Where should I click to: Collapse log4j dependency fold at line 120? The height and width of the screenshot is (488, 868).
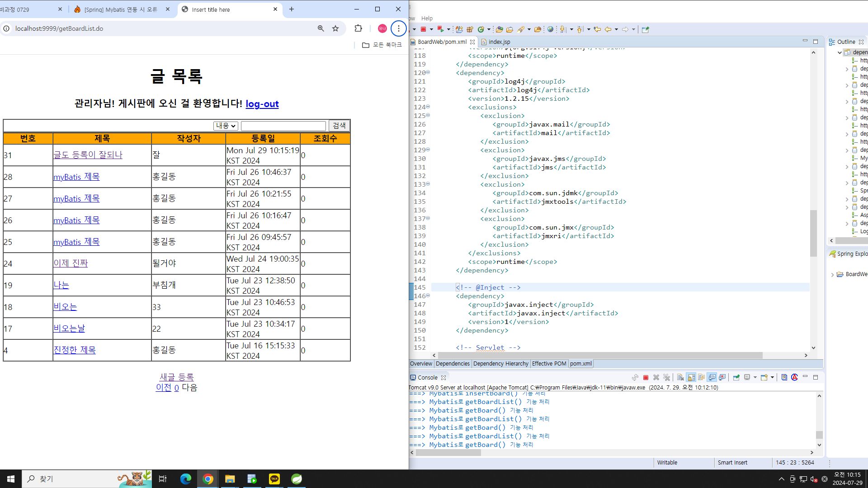point(428,72)
